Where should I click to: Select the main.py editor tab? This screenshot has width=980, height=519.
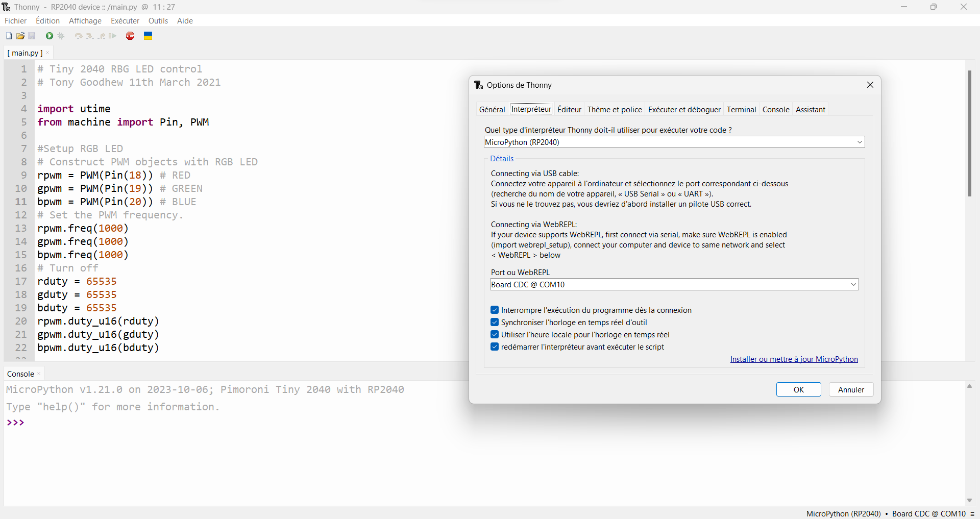(26, 53)
